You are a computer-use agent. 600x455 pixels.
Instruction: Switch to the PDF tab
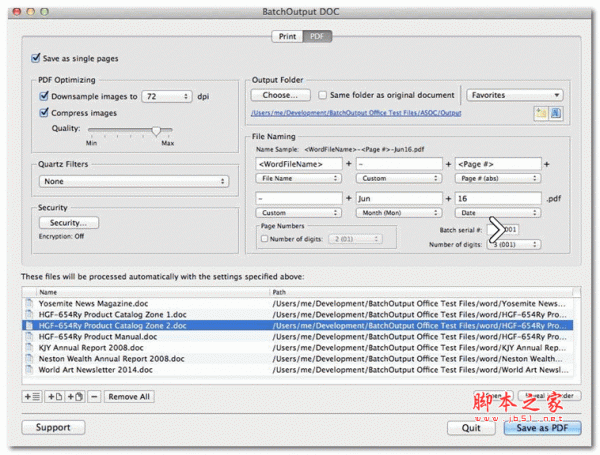pos(317,36)
